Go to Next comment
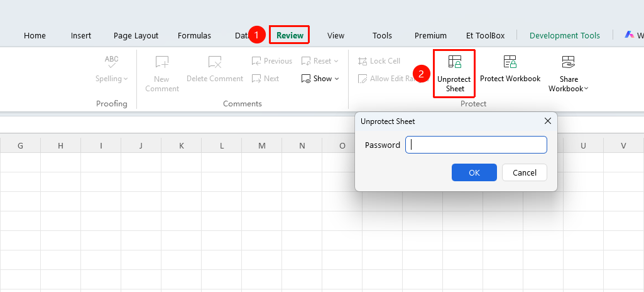This screenshot has height=292, width=644. [x=266, y=78]
